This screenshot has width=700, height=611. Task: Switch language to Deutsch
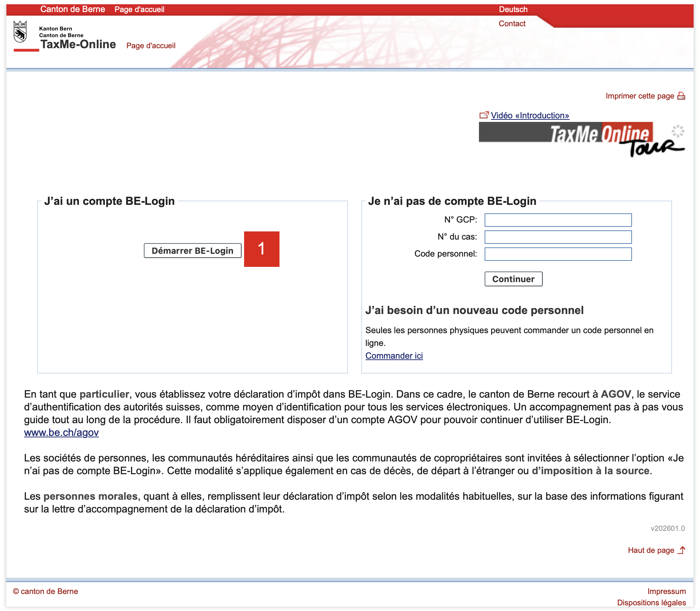(x=513, y=9)
